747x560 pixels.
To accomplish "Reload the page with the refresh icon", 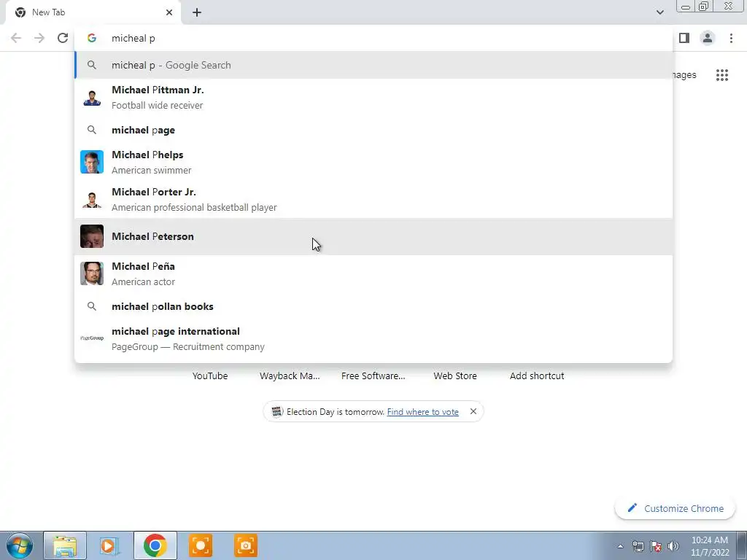I will (x=63, y=38).
